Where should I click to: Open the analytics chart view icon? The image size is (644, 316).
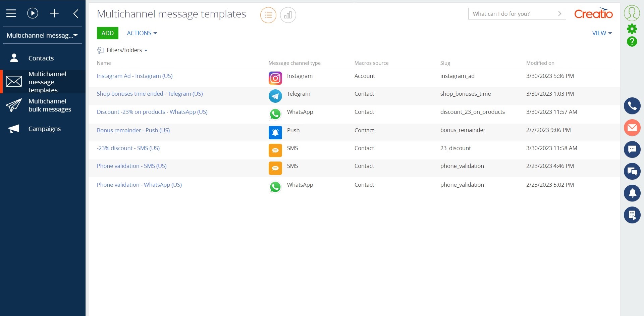(x=288, y=15)
